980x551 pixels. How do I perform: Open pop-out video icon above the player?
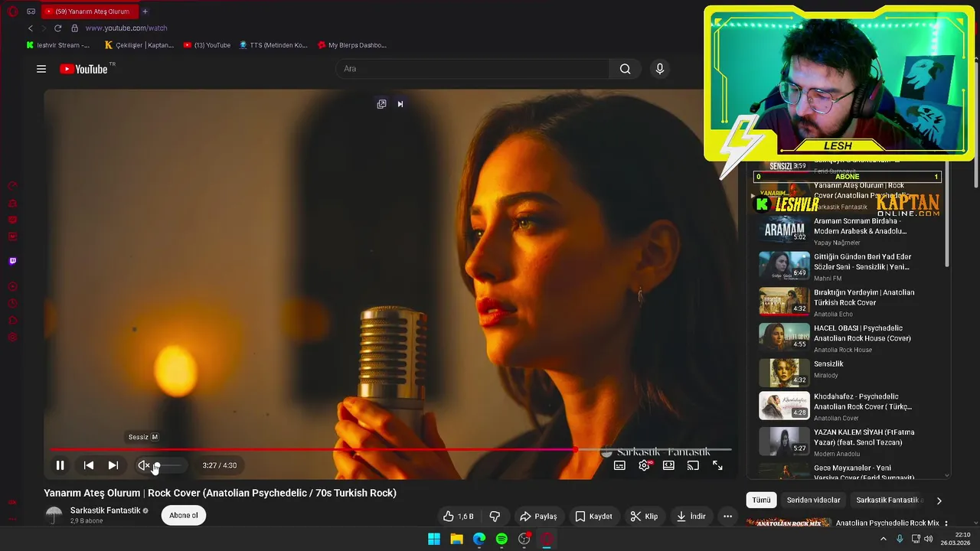click(x=381, y=104)
